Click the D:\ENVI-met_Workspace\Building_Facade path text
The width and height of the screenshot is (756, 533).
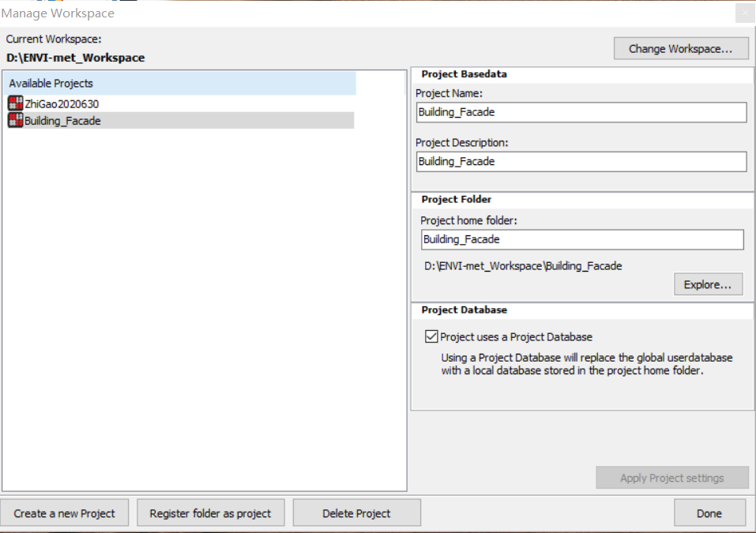click(x=523, y=266)
